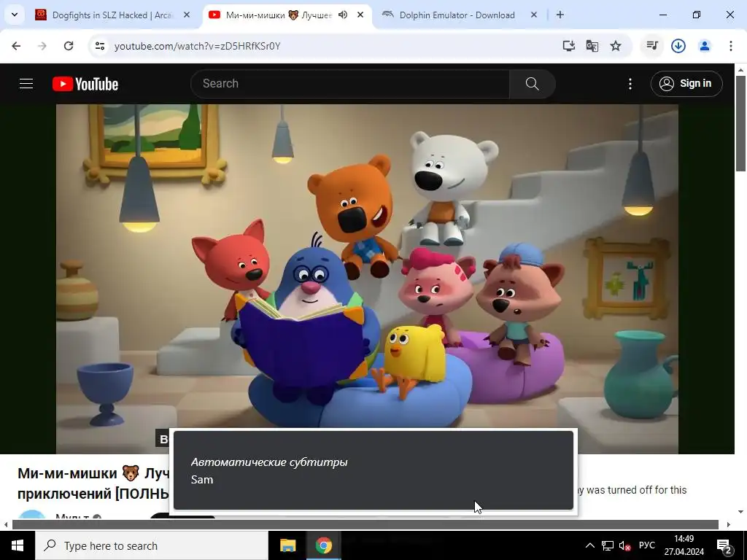
Task: Close the Ми-ми-мишки YouTube tab
Action: pyautogui.click(x=360, y=15)
